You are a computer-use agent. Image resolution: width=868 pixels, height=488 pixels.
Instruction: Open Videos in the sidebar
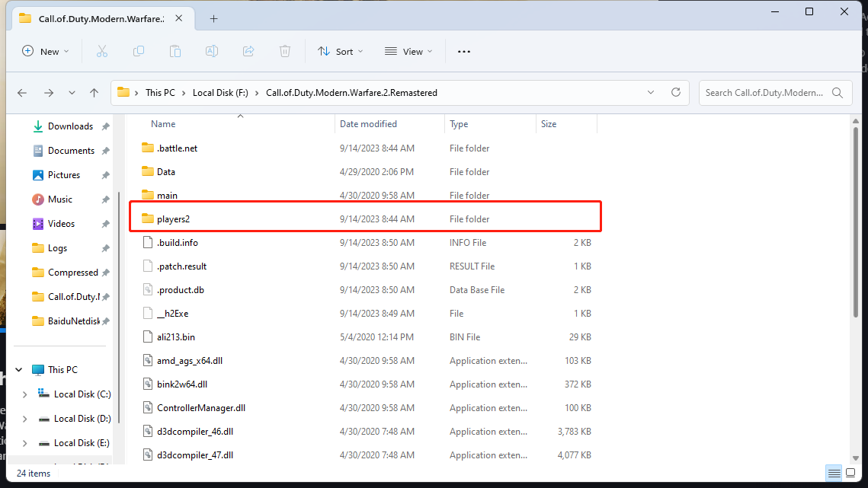coord(61,224)
